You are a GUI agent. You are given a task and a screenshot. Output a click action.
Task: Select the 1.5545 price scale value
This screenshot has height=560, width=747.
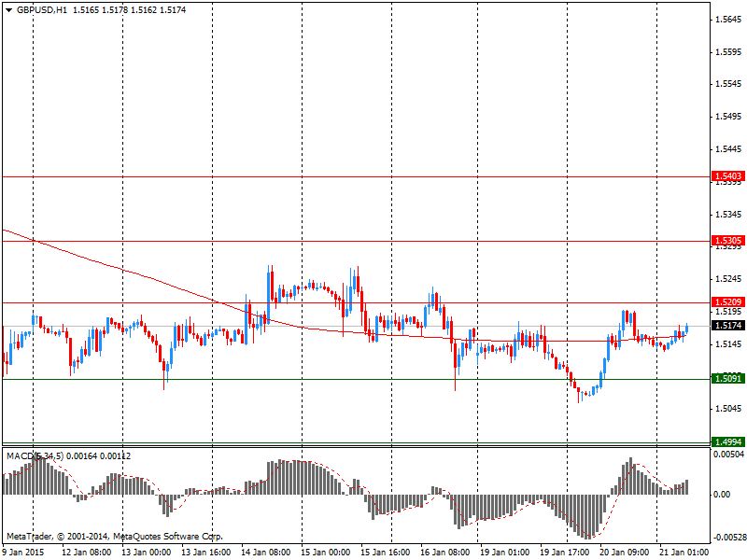729,84
